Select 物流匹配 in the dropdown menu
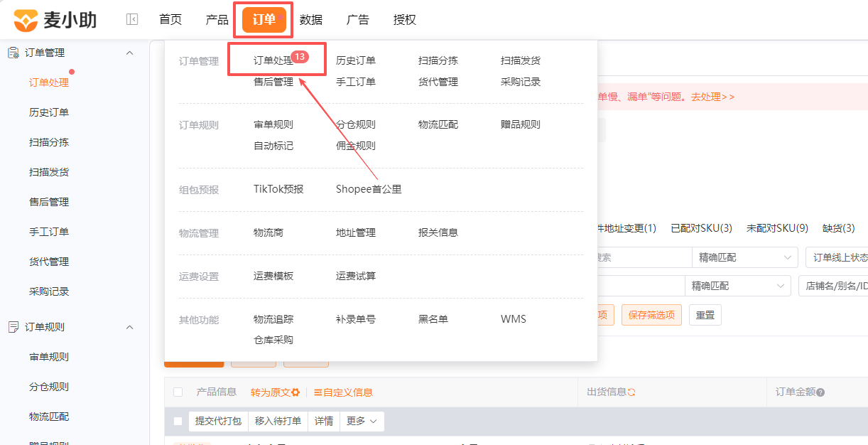Viewport: 868px width, 445px height. pyautogui.click(x=438, y=124)
